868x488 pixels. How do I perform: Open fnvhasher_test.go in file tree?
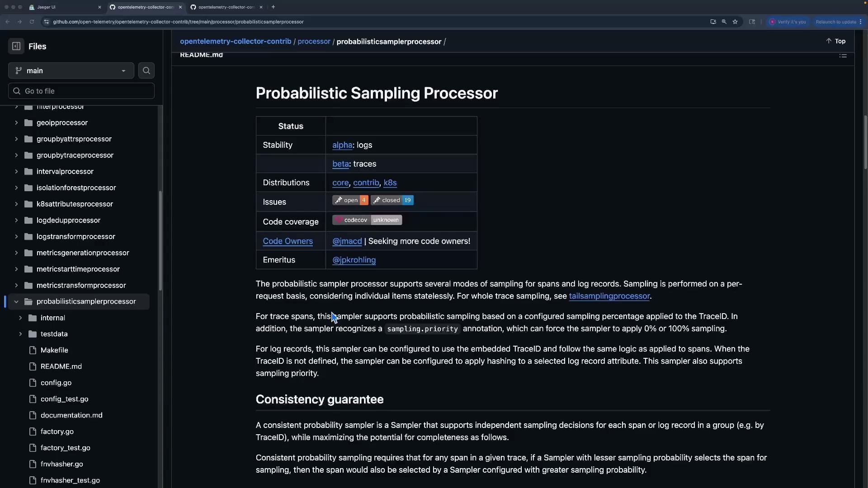(x=70, y=480)
